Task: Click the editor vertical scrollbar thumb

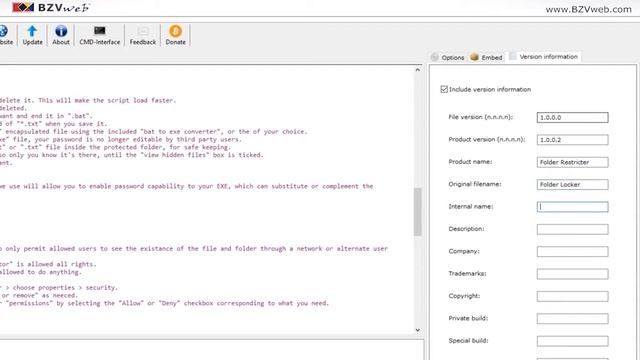Action: point(418,212)
